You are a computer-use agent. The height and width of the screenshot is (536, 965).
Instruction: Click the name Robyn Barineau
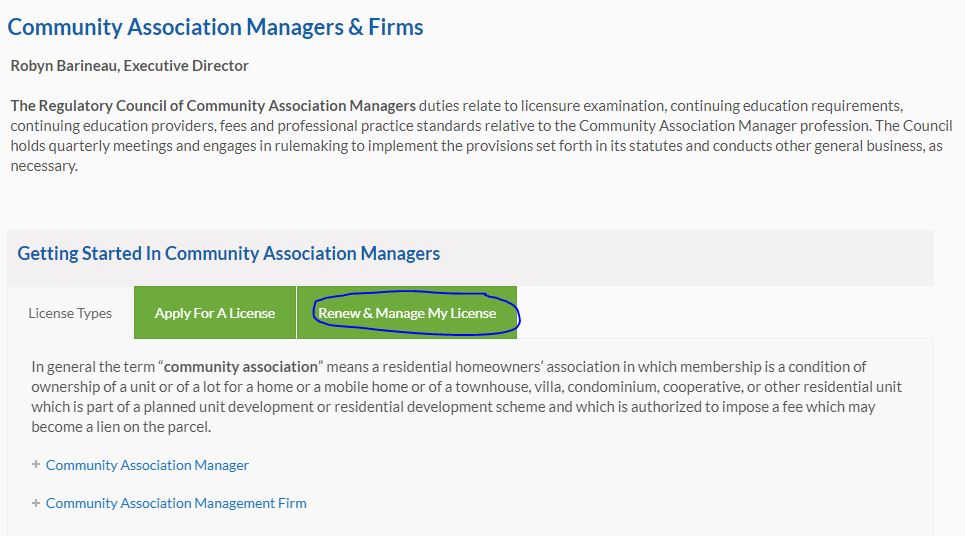point(59,66)
